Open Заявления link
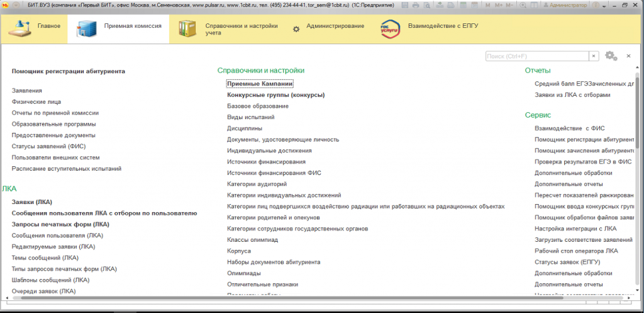The width and height of the screenshot is (644, 313). (26, 91)
